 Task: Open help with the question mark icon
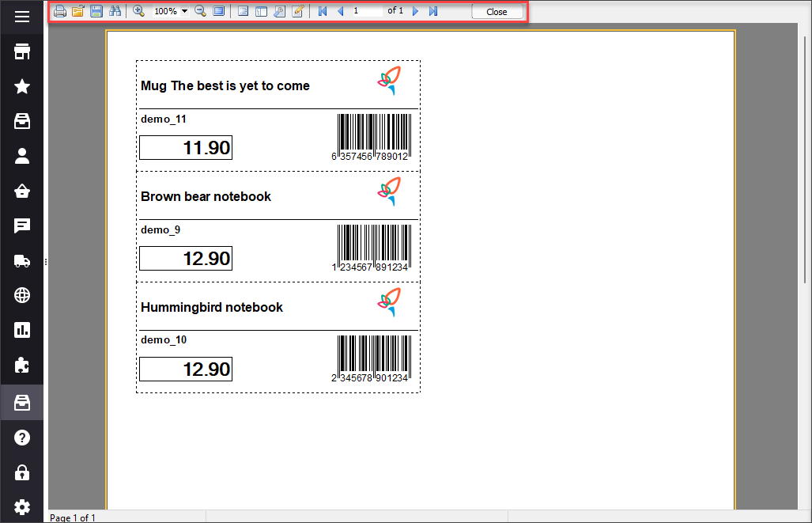tap(22, 438)
